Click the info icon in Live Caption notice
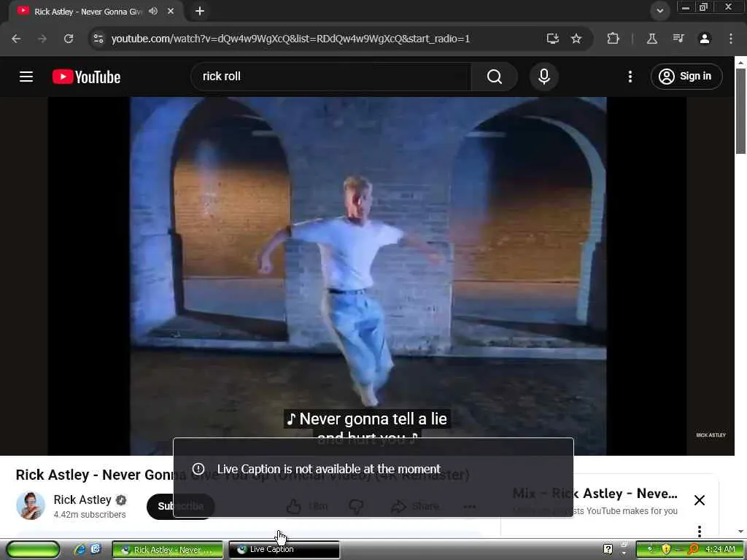 (x=198, y=469)
